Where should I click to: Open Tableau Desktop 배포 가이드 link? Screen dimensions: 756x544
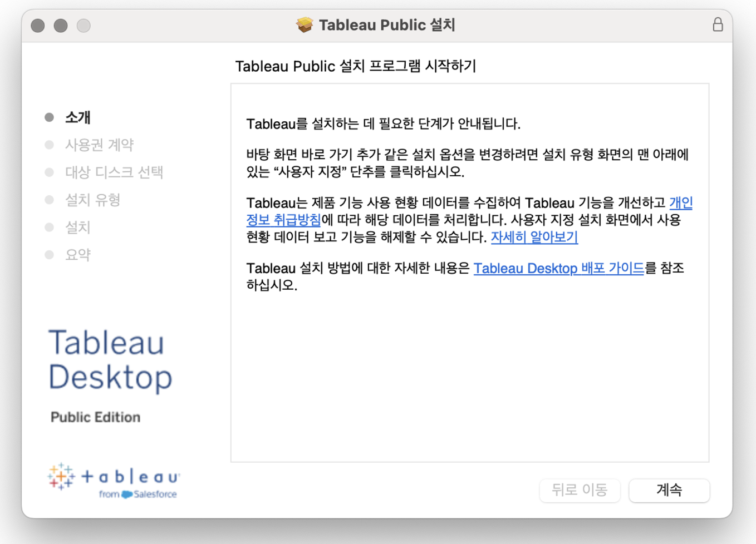coord(558,268)
